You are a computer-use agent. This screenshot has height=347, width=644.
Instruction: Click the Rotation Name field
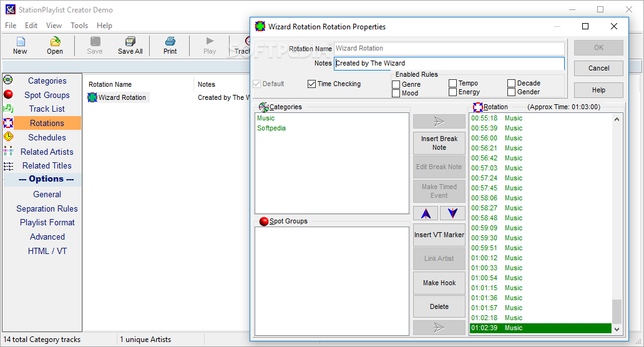pyautogui.click(x=449, y=49)
